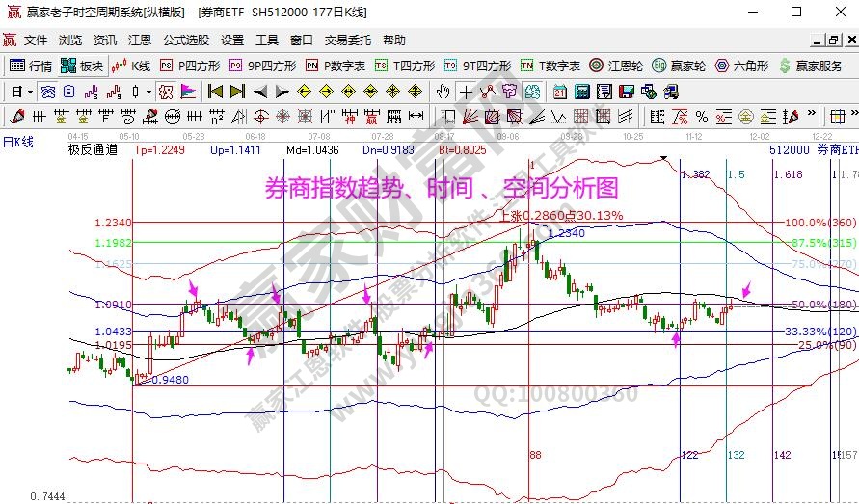Toggle the crosshair cursor tool

point(465,92)
